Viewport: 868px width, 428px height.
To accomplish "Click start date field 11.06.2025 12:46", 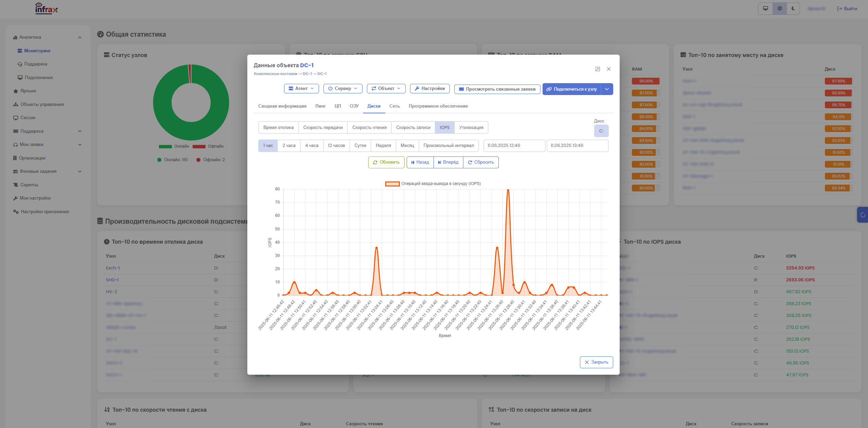I will pos(514,146).
